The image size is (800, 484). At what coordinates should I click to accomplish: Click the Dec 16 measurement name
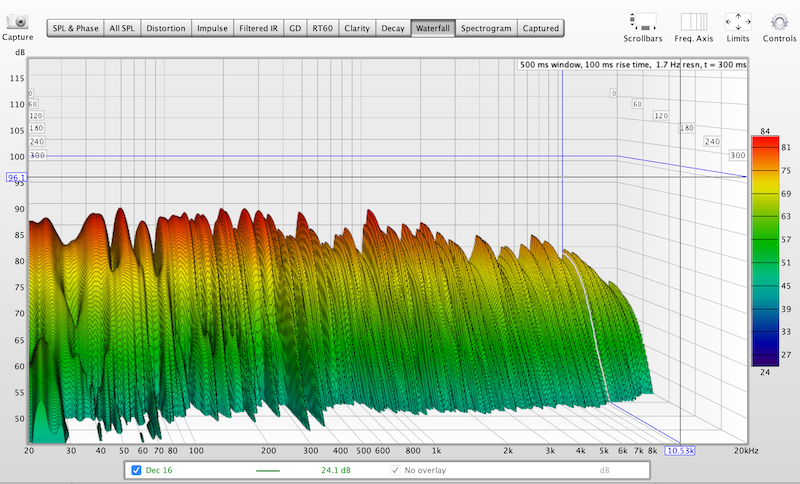[159, 470]
